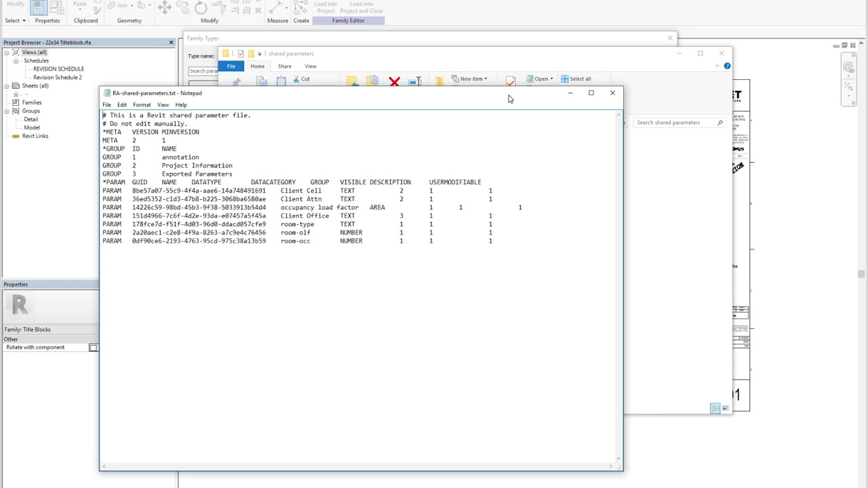Switch to the Explorer Share tab
The height and width of the screenshot is (488, 868).
coord(284,66)
